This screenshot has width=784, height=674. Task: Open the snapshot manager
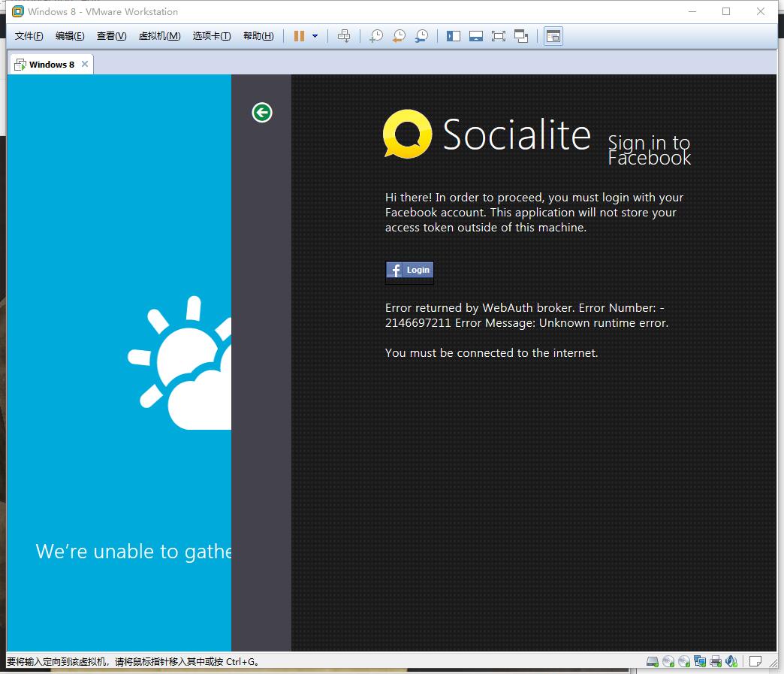click(x=421, y=36)
